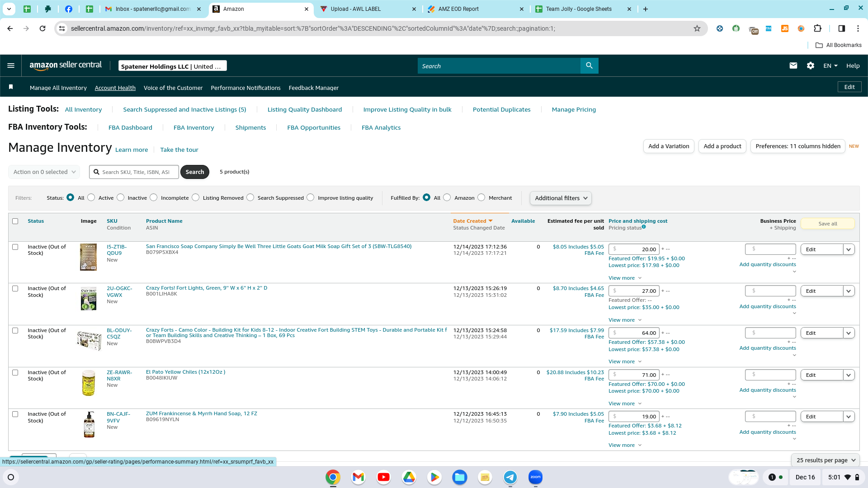Image resolution: width=868 pixels, height=488 pixels.
Task: Open Telegram from the taskbar shelf
Action: pos(510,477)
